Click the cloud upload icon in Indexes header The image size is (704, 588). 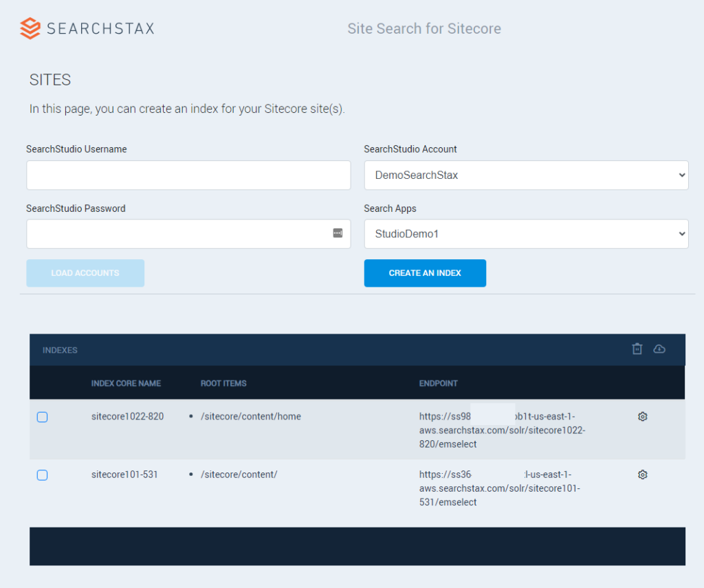pos(659,349)
